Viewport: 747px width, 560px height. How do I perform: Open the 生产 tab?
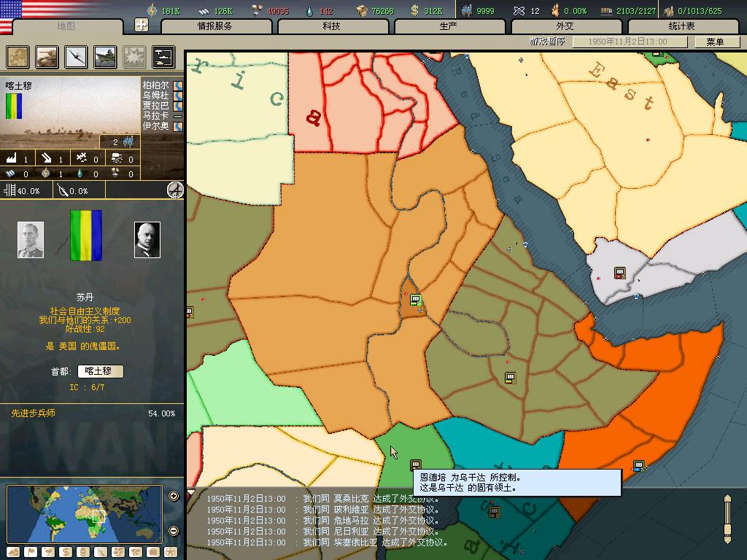448,26
